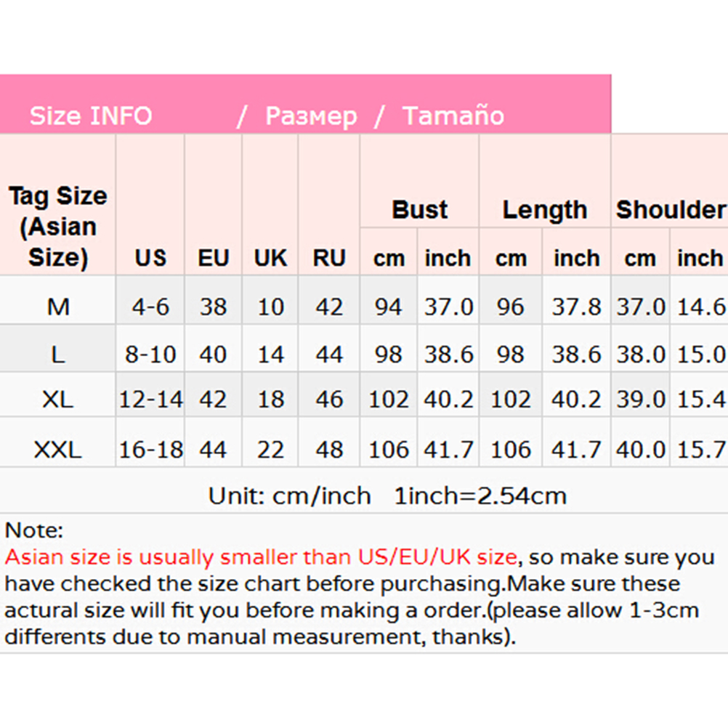
Task: Click the Tag Size (Asian Size) header
Action: [58, 226]
